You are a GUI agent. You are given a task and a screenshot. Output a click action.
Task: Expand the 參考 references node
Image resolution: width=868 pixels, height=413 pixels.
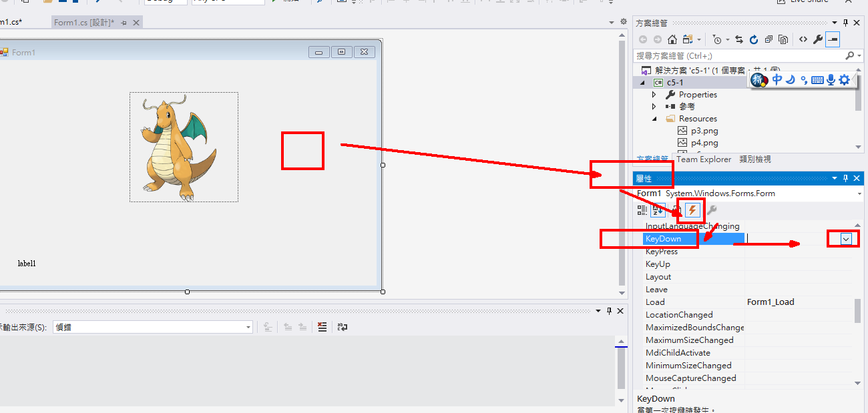click(654, 107)
